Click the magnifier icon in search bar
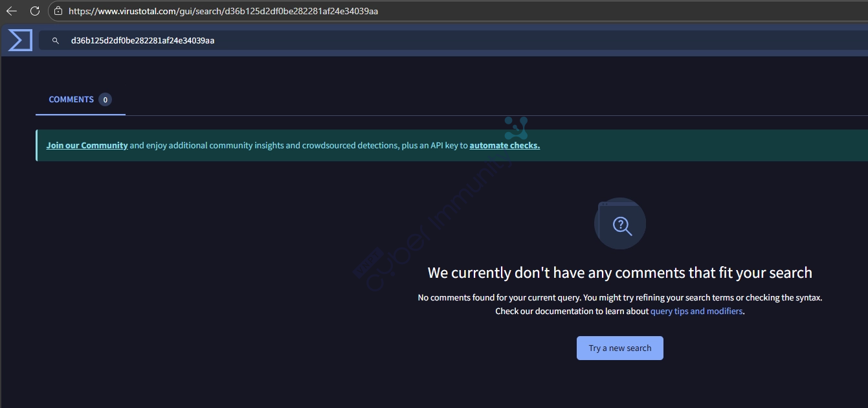 (56, 41)
